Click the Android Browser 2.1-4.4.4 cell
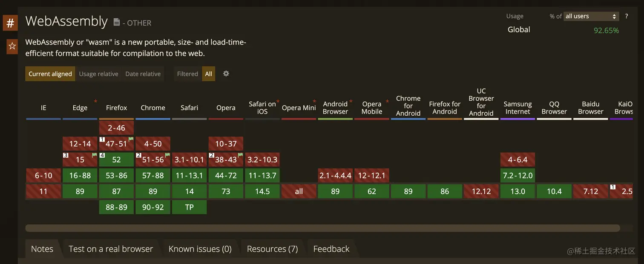 tap(335, 176)
